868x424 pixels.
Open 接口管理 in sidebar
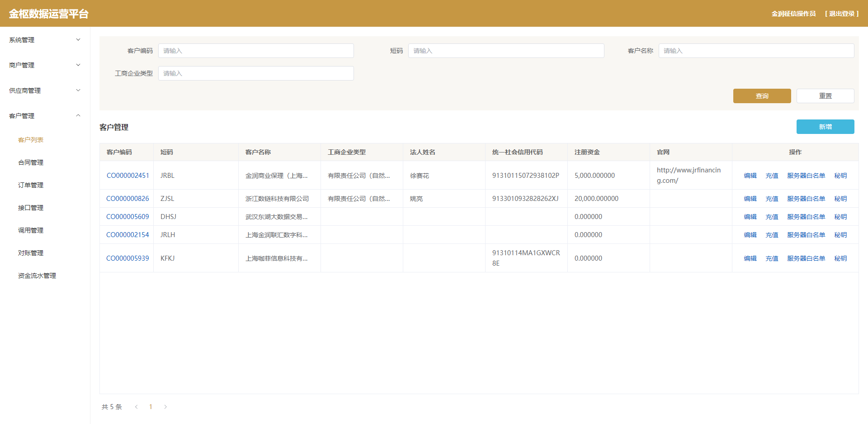(x=31, y=208)
